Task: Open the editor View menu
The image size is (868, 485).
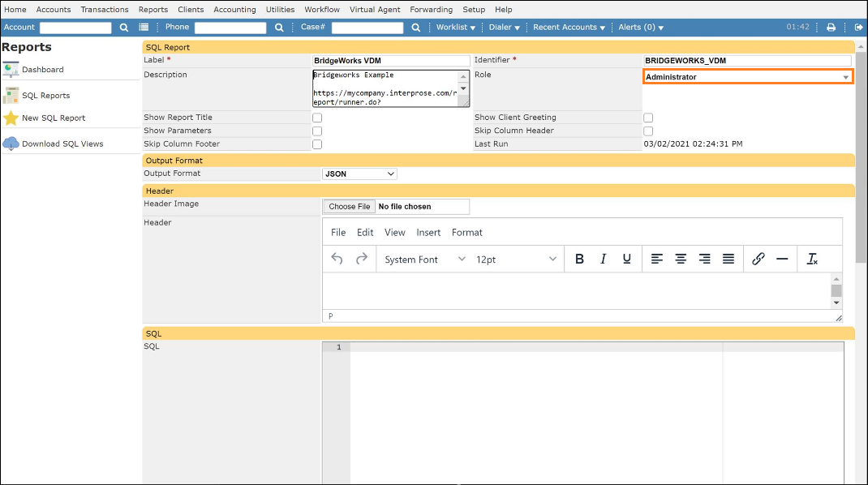Action: [x=395, y=233]
